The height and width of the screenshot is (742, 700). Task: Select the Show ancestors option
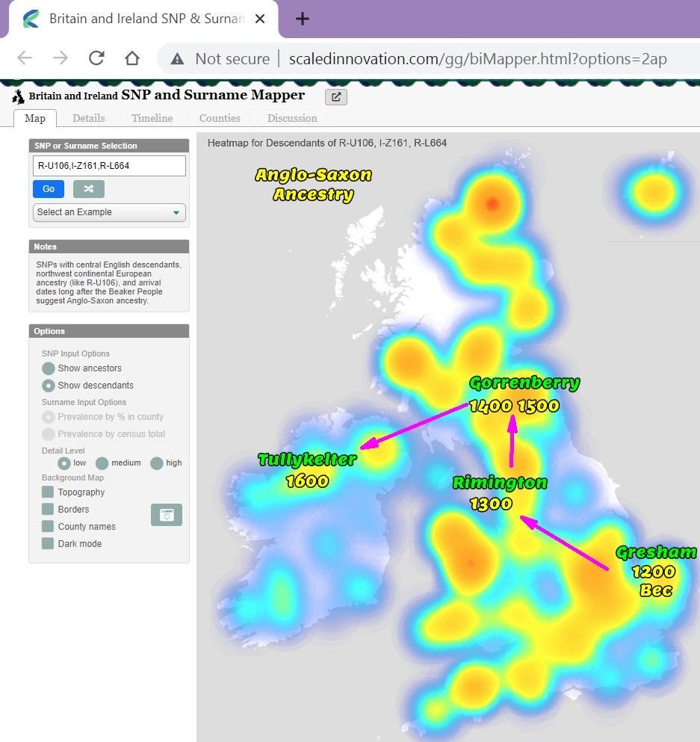click(x=49, y=368)
